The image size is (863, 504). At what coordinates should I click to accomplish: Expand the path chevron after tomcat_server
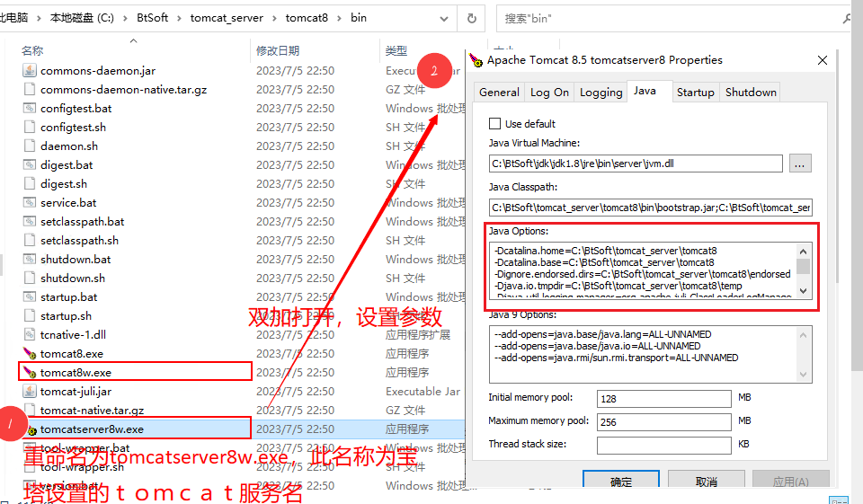point(275,18)
